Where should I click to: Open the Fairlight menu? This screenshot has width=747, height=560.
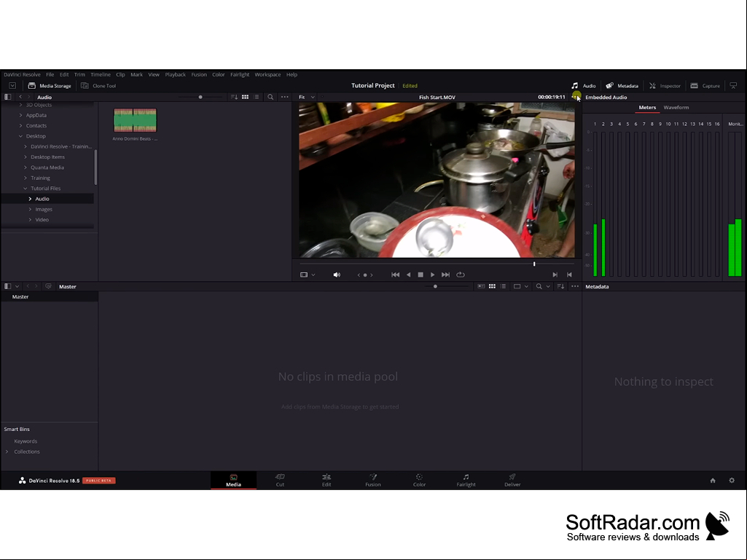click(240, 75)
